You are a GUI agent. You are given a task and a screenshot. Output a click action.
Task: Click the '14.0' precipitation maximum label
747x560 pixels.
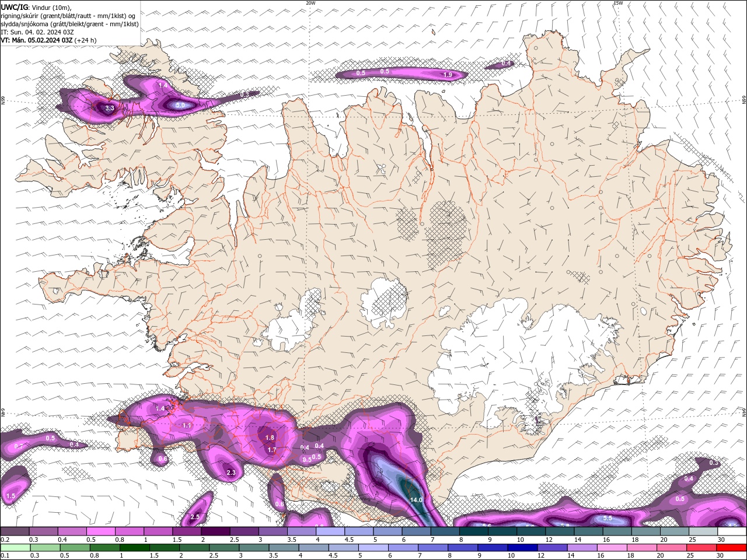[x=416, y=500]
